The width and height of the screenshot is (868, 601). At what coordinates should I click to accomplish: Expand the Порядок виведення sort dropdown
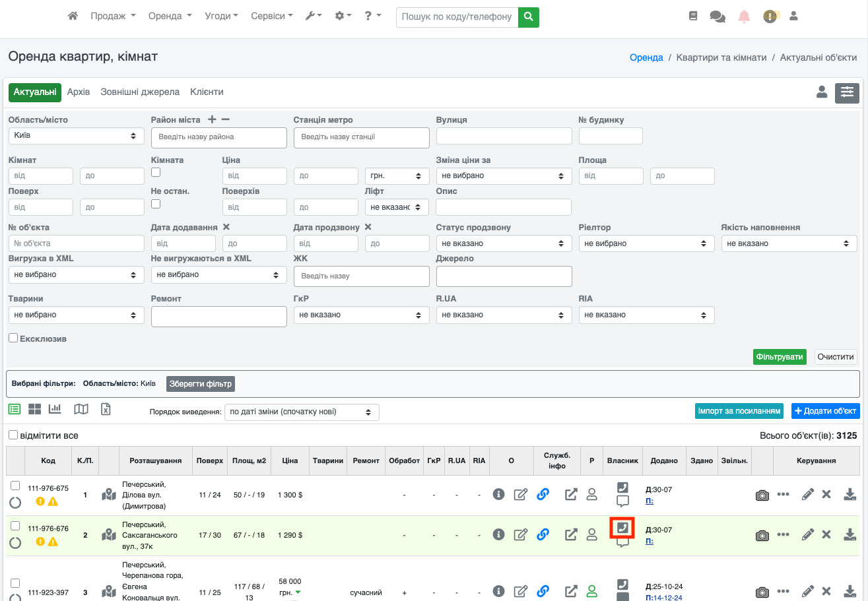click(x=302, y=412)
